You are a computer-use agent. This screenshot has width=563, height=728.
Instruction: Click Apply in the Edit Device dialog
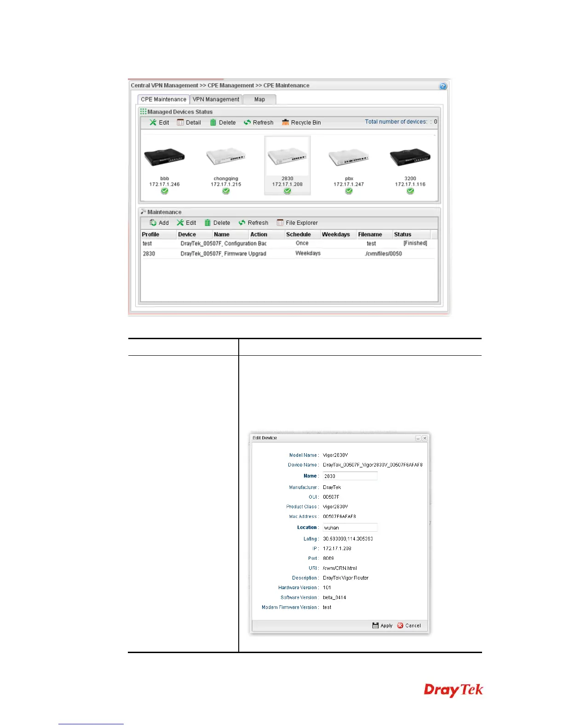click(x=382, y=626)
